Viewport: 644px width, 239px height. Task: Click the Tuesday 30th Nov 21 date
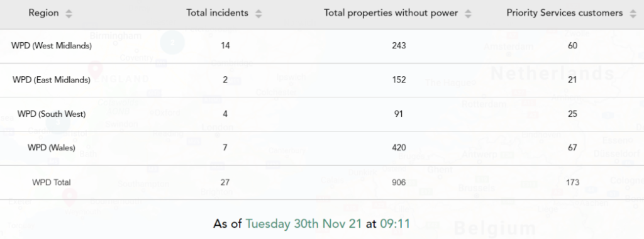click(304, 224)
